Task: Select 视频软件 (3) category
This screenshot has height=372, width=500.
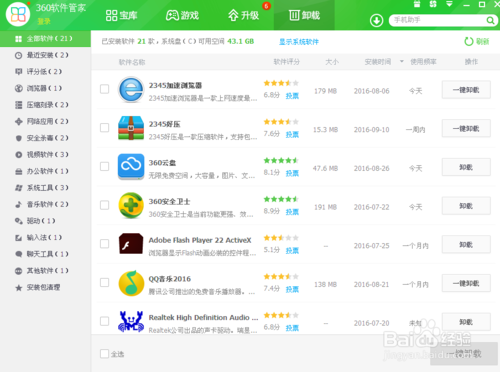Action: (45, 155)
